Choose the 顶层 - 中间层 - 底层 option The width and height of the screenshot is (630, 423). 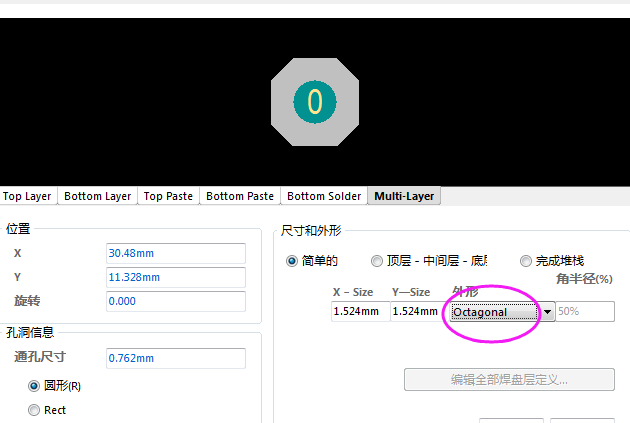(377, 261)
